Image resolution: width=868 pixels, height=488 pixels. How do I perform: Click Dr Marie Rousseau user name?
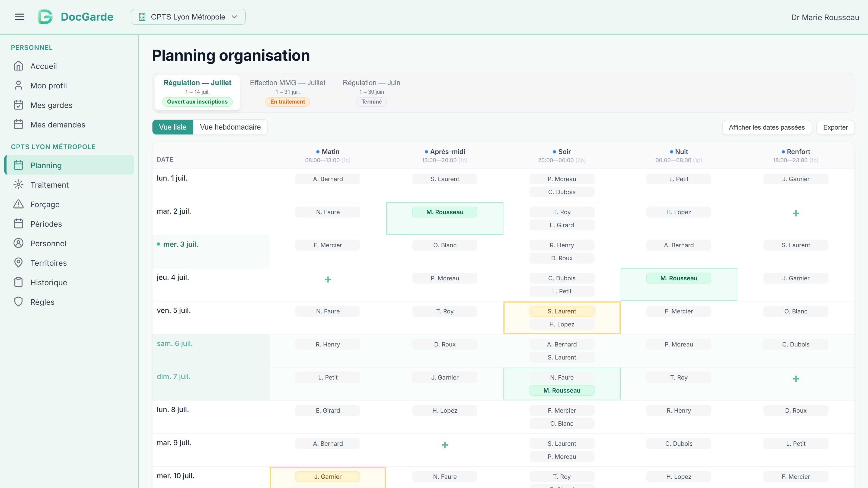825,17
